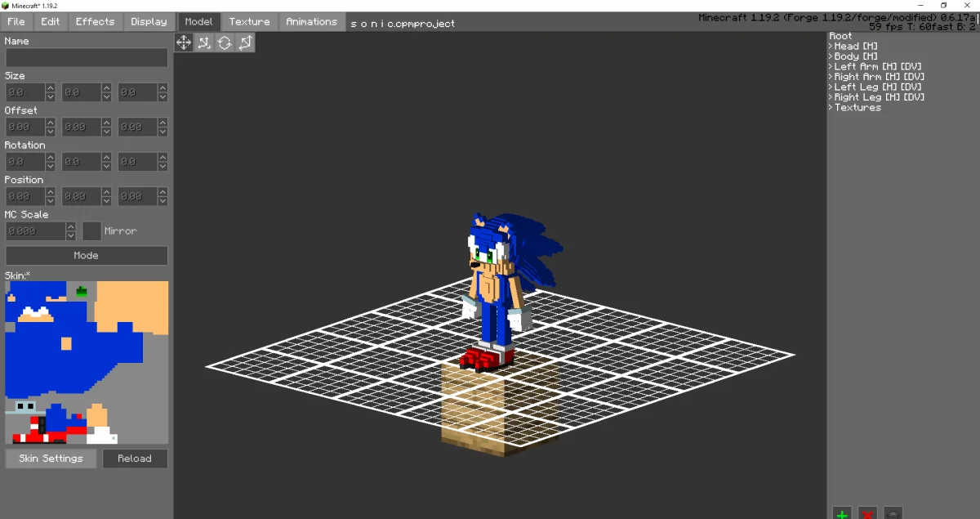Increase the first Rotation value with up arrow

coord(51,158)
